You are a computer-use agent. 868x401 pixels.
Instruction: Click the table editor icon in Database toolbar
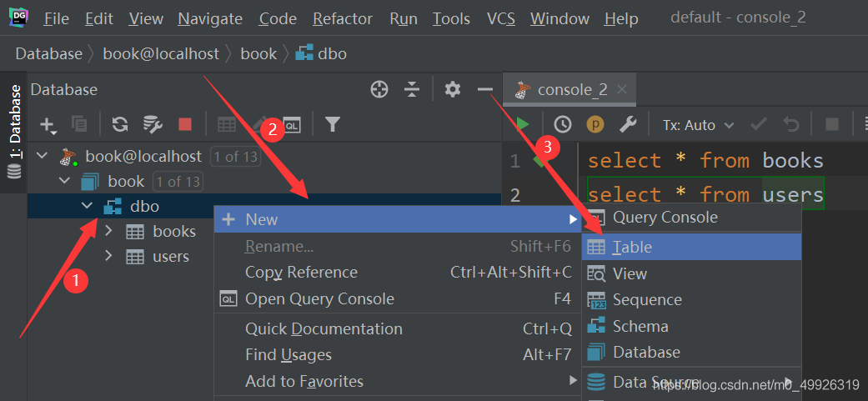(x=227, y=125)
